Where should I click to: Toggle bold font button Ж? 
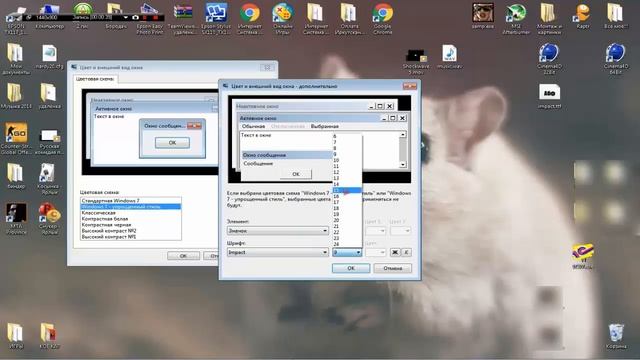pyautogui.click(x=395, y=252)
